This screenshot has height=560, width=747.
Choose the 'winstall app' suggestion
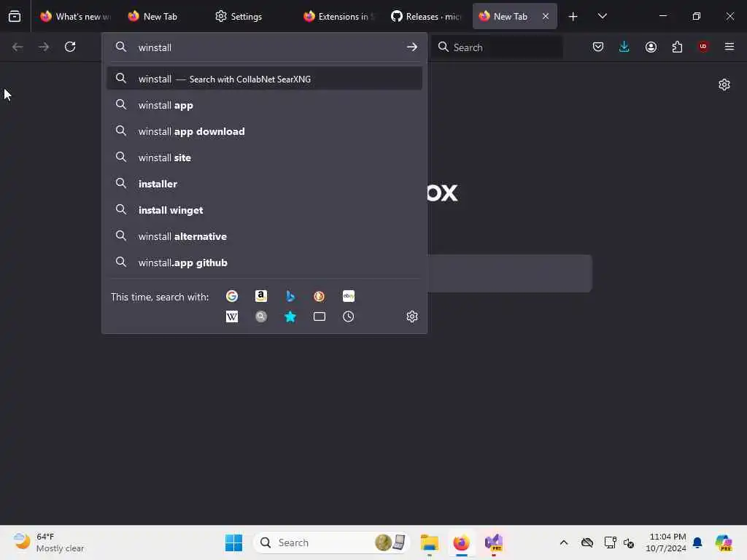(264, 105)
